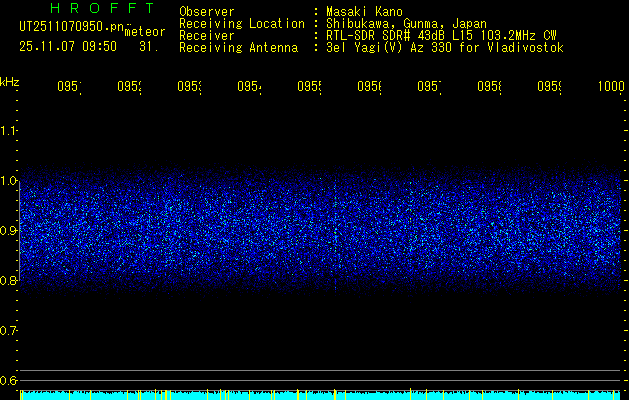629x400 pixels.
Task: Click the 0959 time axis marker
Action: tap(550, 86)
